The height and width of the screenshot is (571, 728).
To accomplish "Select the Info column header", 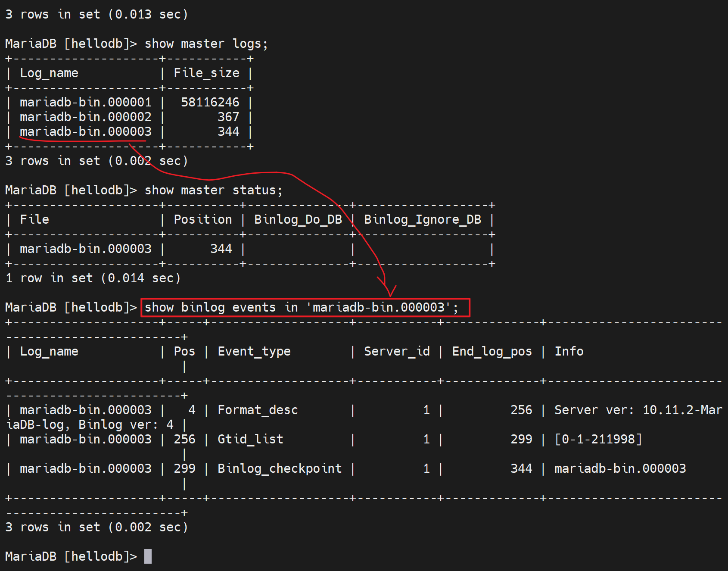I will coord(569,352).
